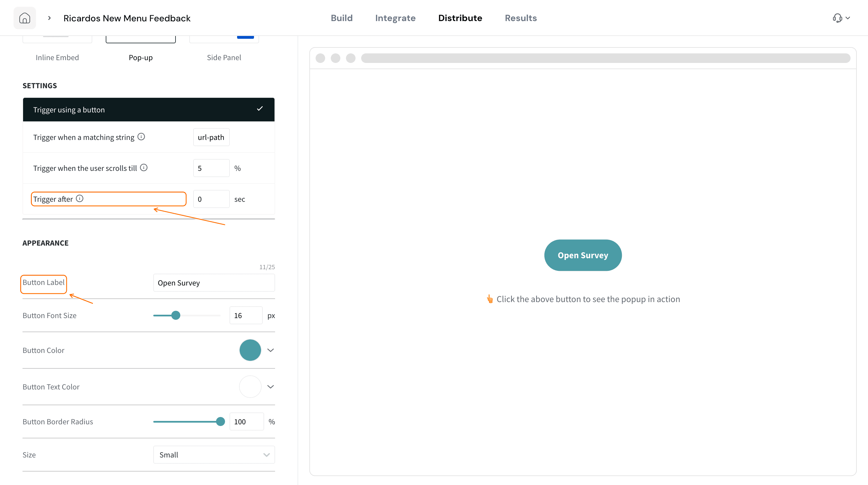
Task: Click the Ricardos New Menu Feedback title
Action: pos(127,18)
